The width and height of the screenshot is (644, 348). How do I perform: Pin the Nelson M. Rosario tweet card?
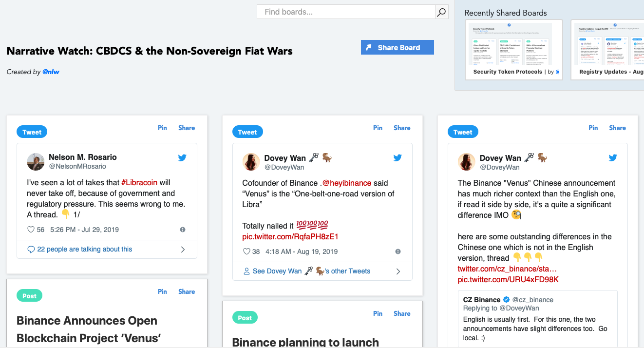(x=162, y=128)
